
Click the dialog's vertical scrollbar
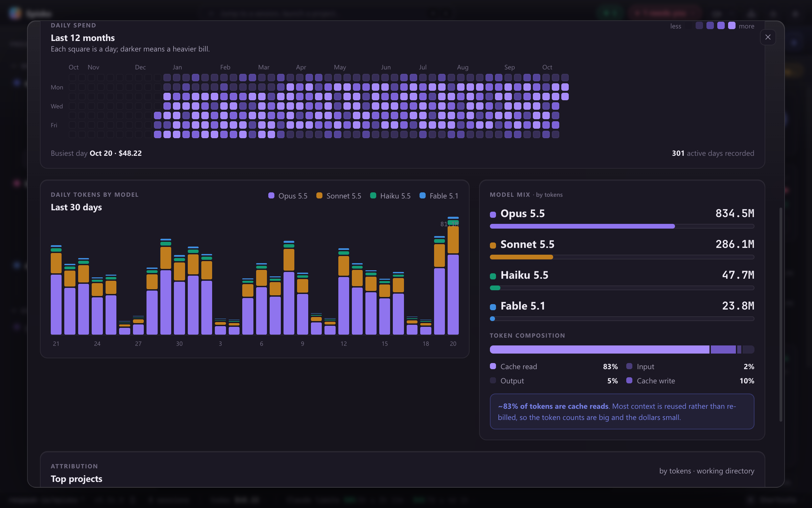click(781, 314)
